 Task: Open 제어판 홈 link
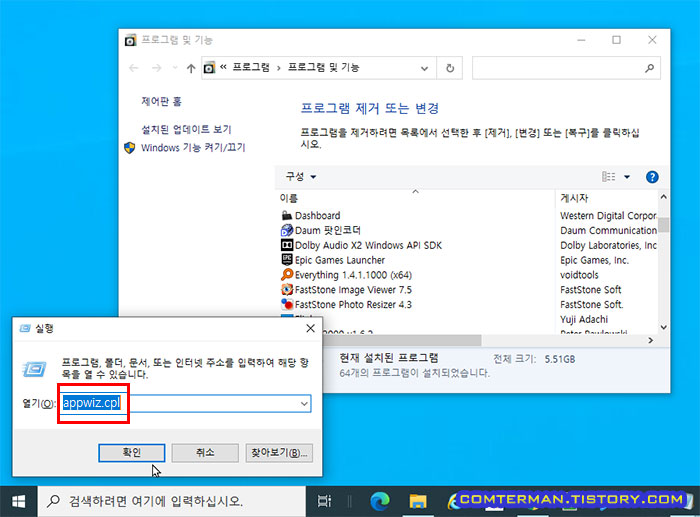[x=161, y=101]
